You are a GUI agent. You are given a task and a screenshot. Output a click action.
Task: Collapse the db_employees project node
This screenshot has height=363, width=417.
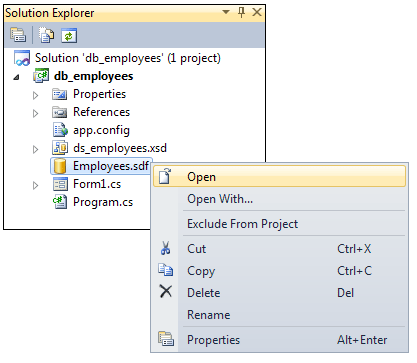point(16,77)
